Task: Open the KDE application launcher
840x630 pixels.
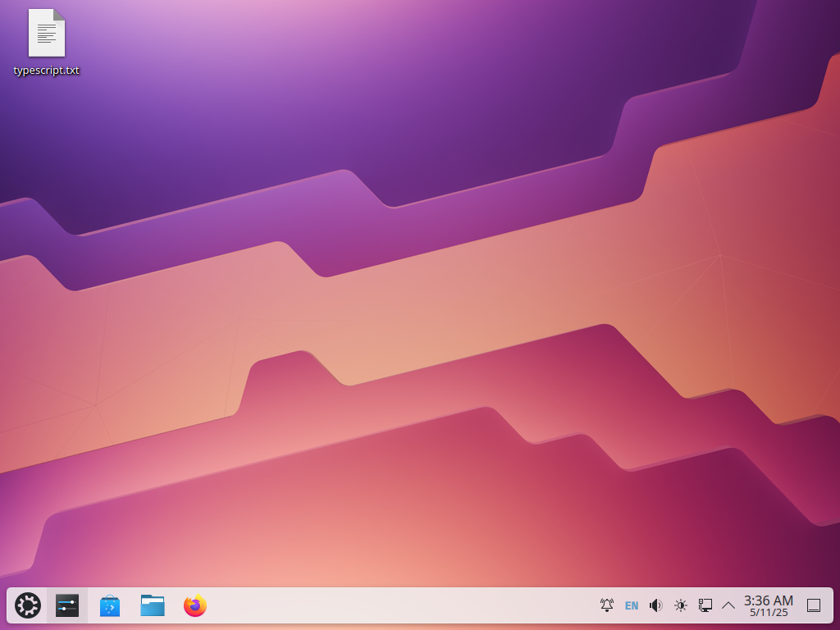Action: (x=27, y=605)
